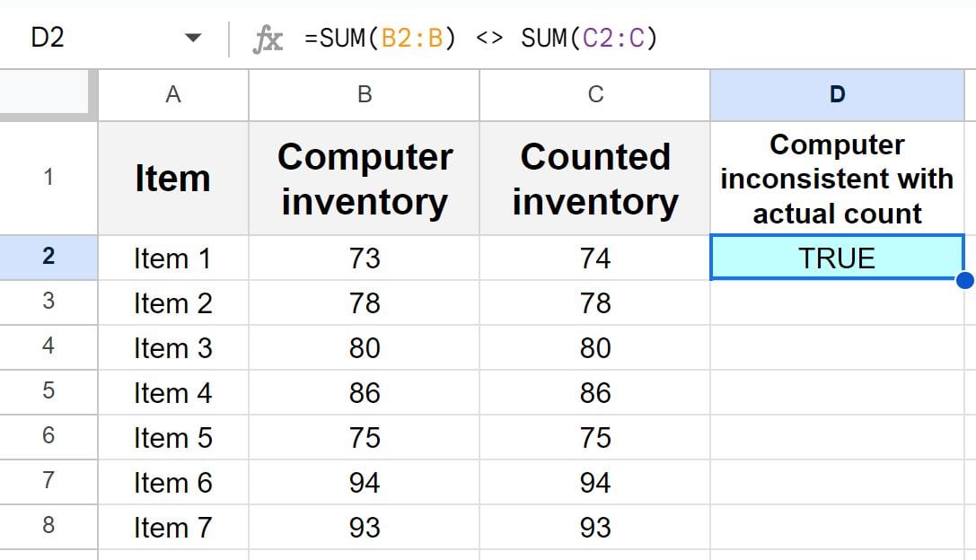Click row header 8
The height and width of the screenshot is (560, 976).
49,528
